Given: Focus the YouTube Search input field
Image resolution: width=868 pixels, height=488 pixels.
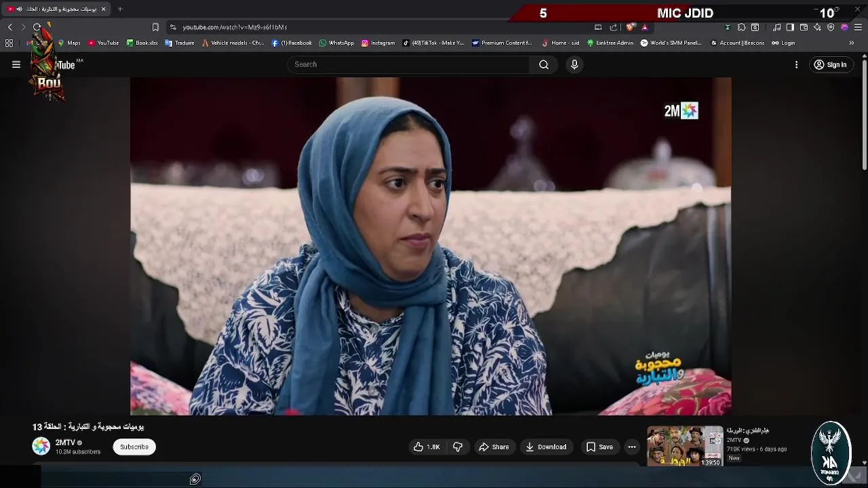Looking at the screenshot, I should tap(409, 64).
